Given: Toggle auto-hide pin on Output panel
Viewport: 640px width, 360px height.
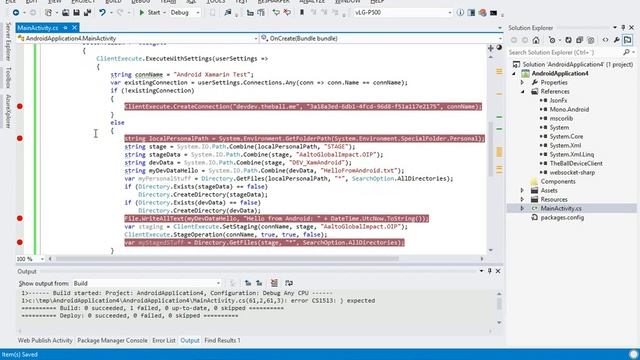Looking at the screenshot, I should [490, 271].
